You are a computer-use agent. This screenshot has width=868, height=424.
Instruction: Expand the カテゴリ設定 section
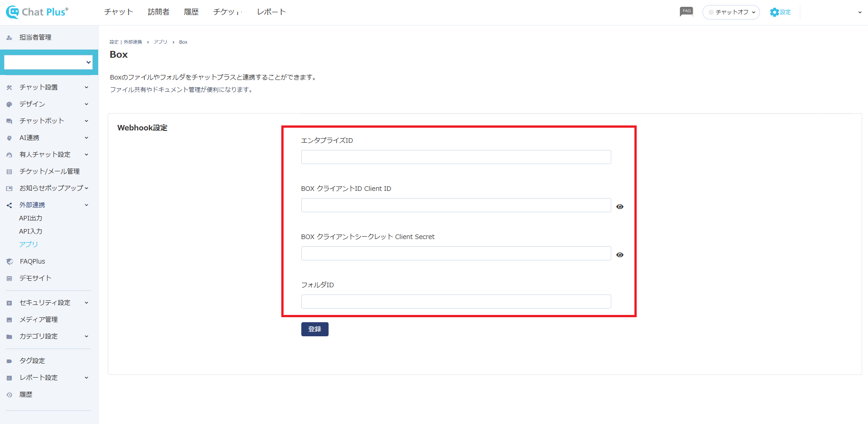[x=86, y=336]
